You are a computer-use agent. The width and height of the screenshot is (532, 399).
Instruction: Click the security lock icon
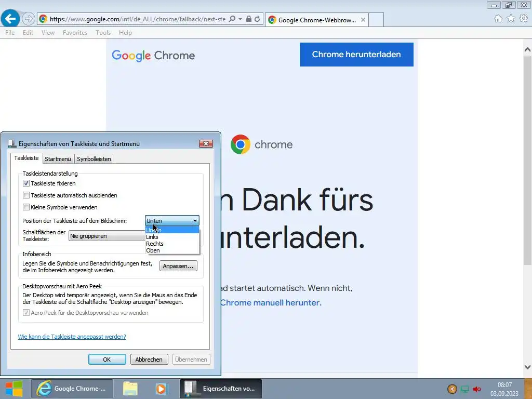249,19
